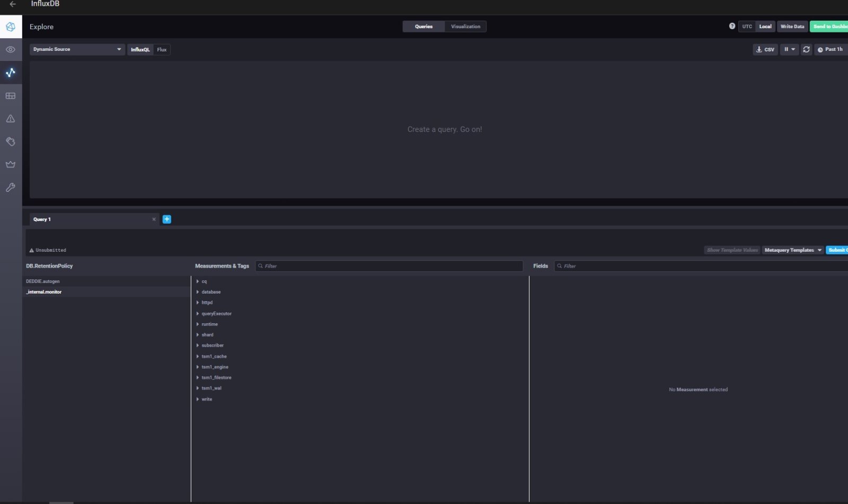Select DEDDIE.autogen retention policy

pos(106,281)
